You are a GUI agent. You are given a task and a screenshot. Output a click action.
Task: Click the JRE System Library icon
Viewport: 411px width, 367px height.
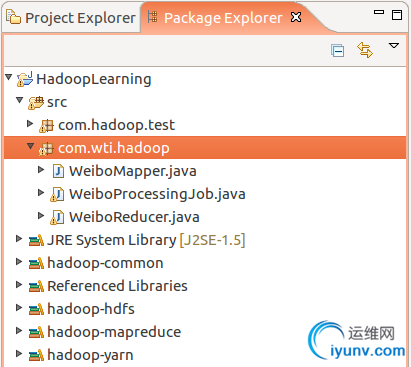pos(36,240)
